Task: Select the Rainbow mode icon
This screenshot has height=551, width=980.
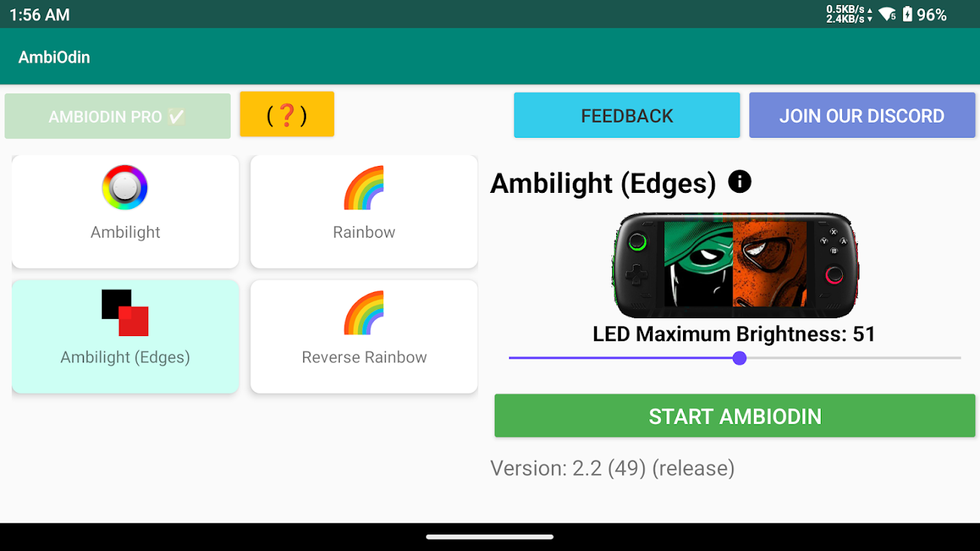Action: (364, 187)
